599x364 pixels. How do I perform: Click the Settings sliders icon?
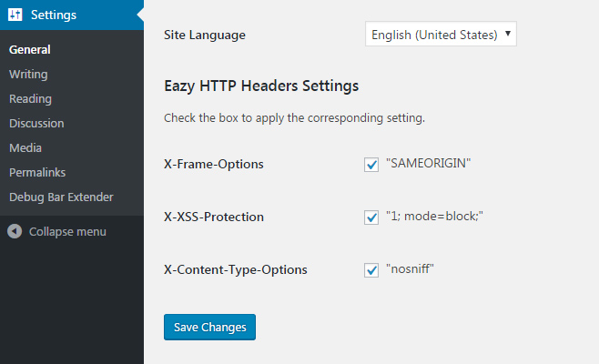pos(15,15)
